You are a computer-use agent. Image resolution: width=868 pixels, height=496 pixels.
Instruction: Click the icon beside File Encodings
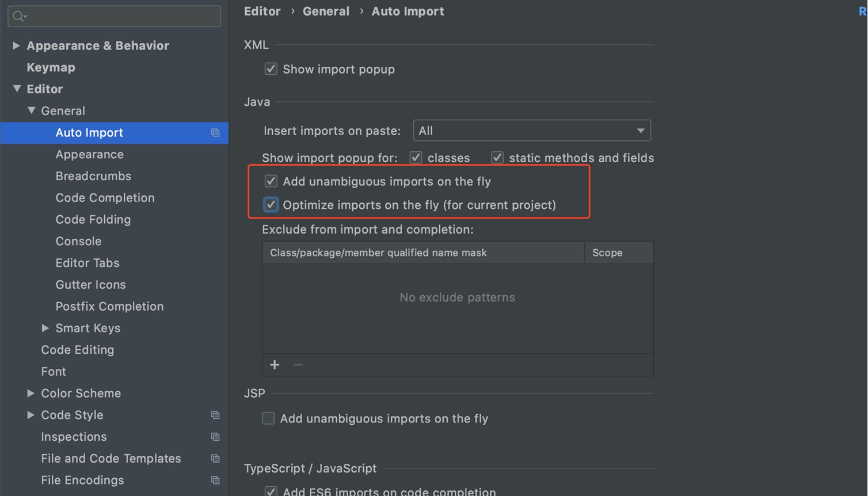pos(215,480)
